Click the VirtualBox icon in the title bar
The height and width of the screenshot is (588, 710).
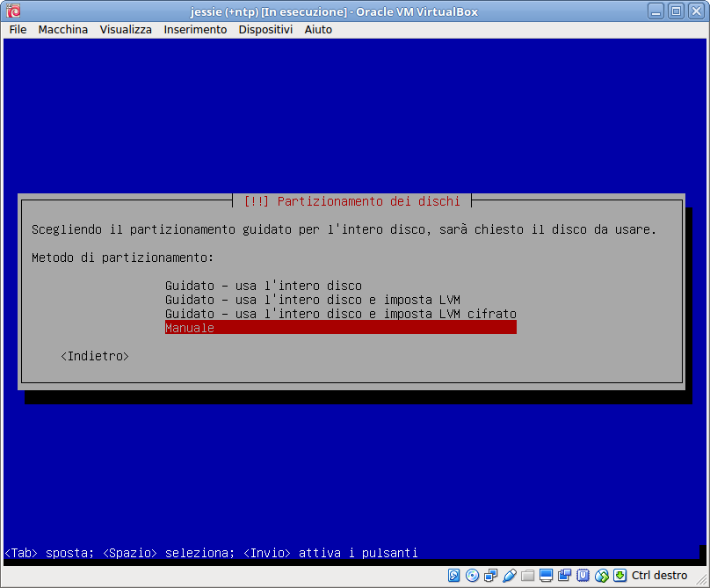[13, 11]
